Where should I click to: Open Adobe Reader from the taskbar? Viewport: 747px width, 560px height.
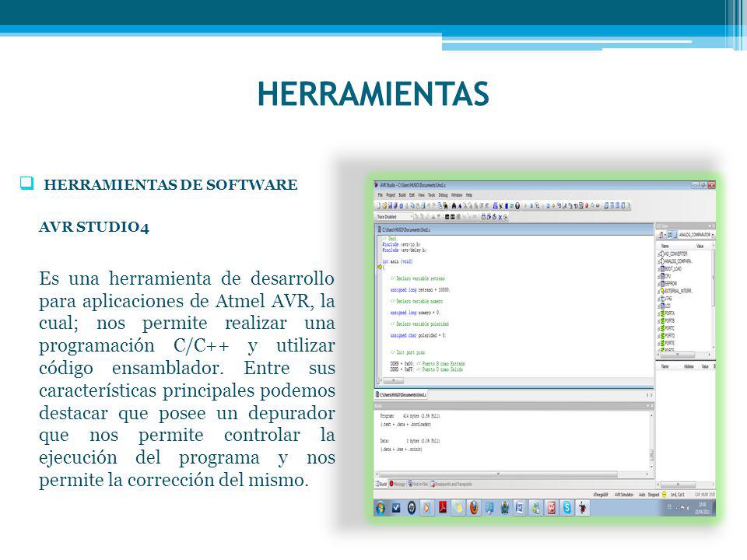[x=443, y=508]
